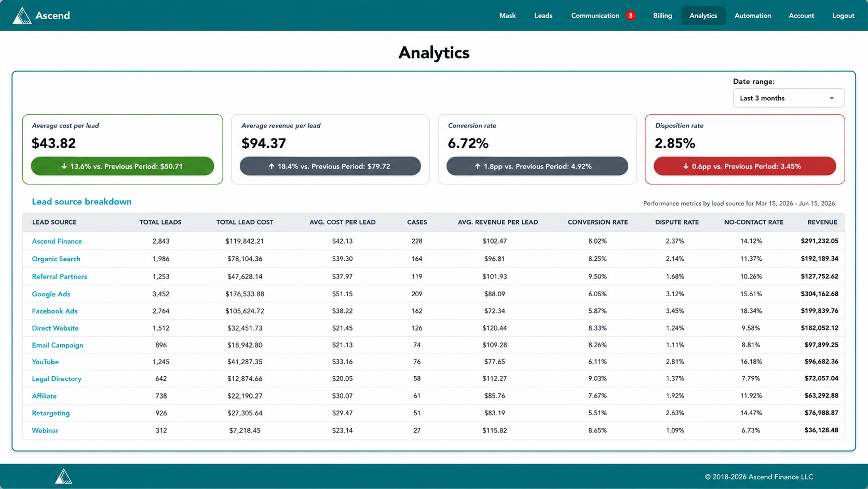
Task: Click revenue cell $291,232.05
Action: [x=819, y=241]
